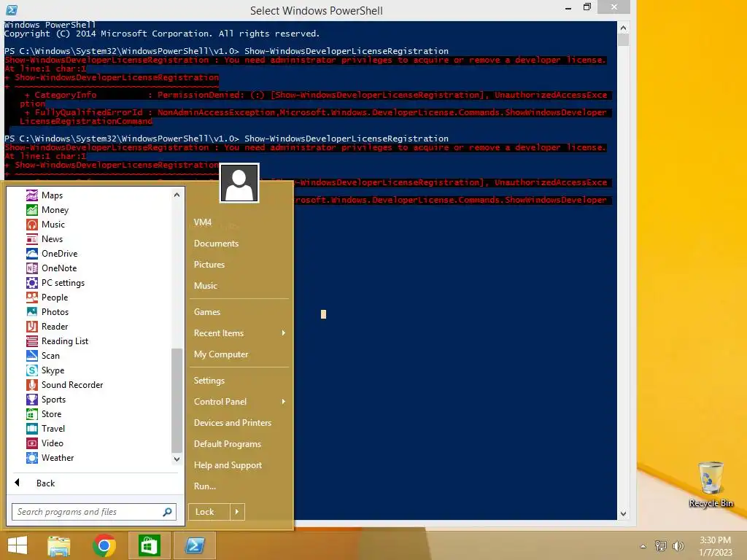Click programs list scroll up arrow
This screenshot has width=747, height=560.
click(x=177, y=195)
